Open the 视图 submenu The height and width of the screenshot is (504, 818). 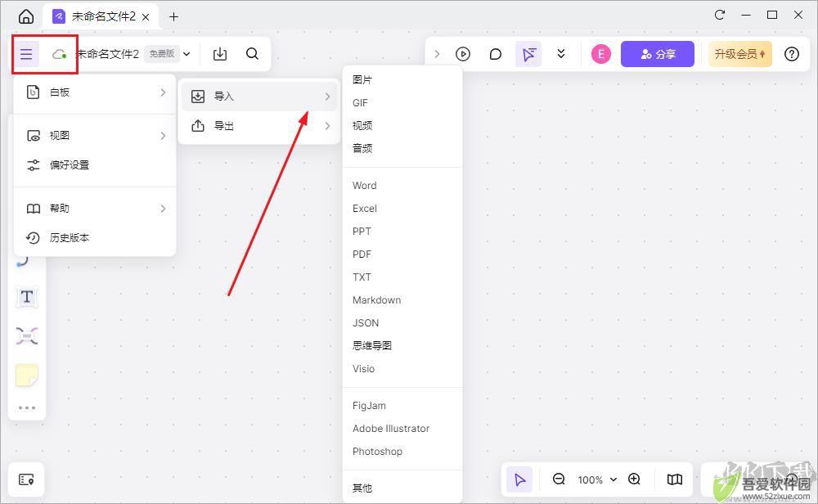(x=95, y=136)
